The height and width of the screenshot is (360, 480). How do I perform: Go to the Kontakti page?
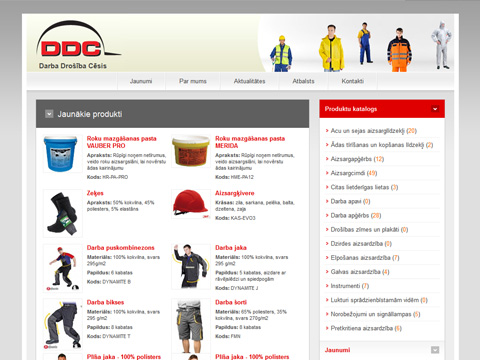pyautogui.click(x=353, y=81)
